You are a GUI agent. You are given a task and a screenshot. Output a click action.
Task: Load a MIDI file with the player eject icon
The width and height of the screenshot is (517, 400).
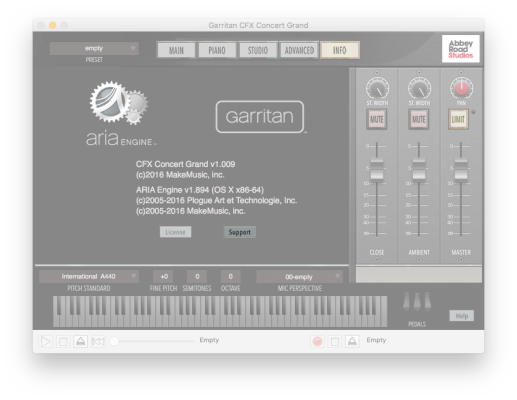tap(80, 341)
